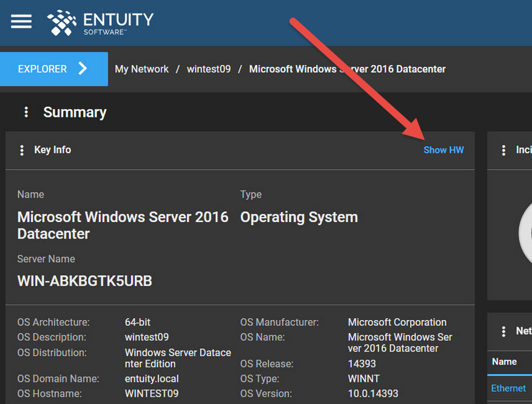
Task: Click the OS Version label
Action: pos(266,393)
